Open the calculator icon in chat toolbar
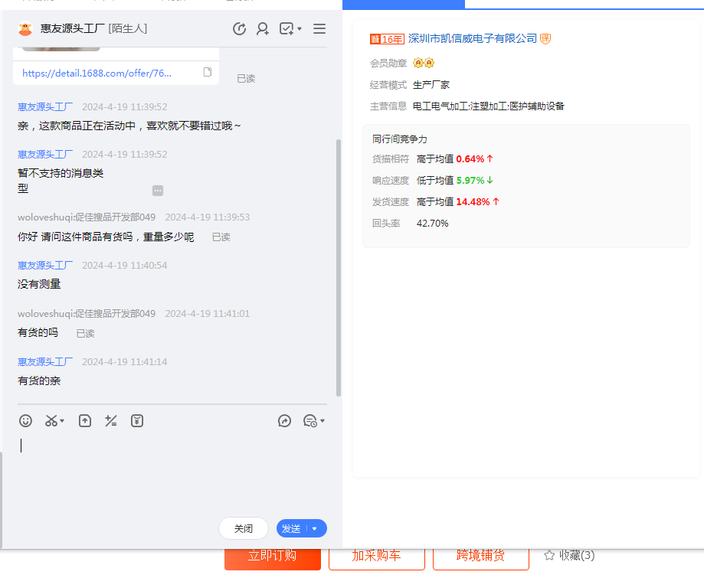Screen dimensions: 704x588 coord(111,420)
